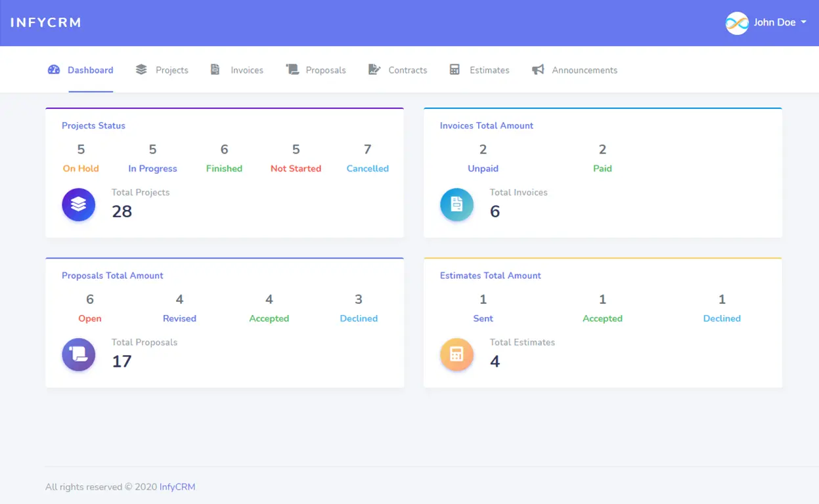Click the Sent estimates label
Image resolution: width=819 pixels, height=504 pixels.
483,318
